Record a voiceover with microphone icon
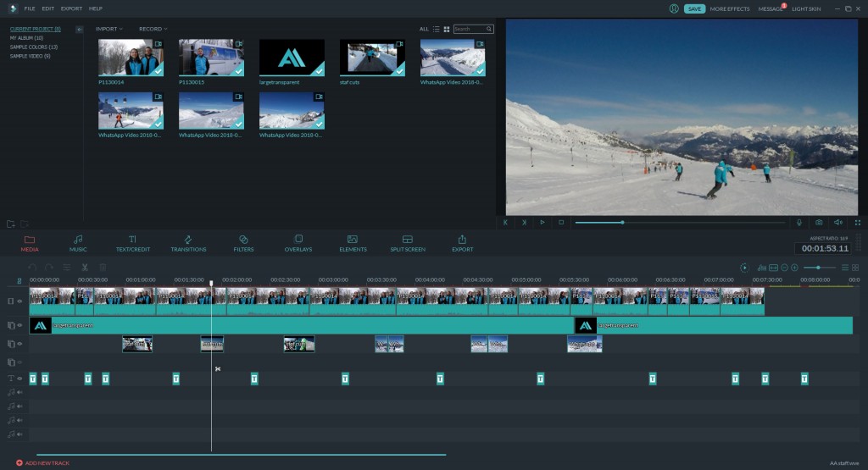The height and width of the screenshot is (470, 868). (798, 222)
